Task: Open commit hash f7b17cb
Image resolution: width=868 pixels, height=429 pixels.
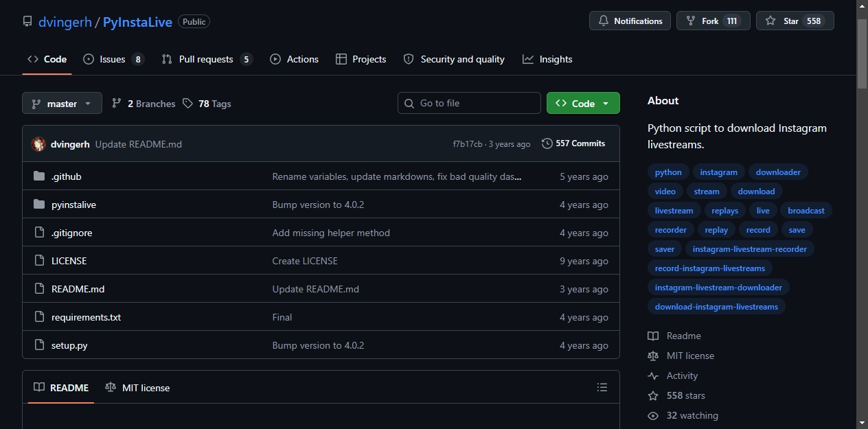Action: point(467,144)
